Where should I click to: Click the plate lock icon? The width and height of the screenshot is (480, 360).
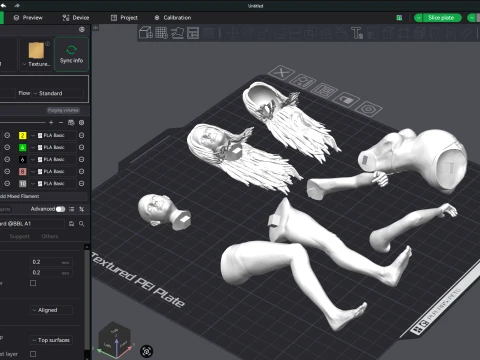coord(346,100)
